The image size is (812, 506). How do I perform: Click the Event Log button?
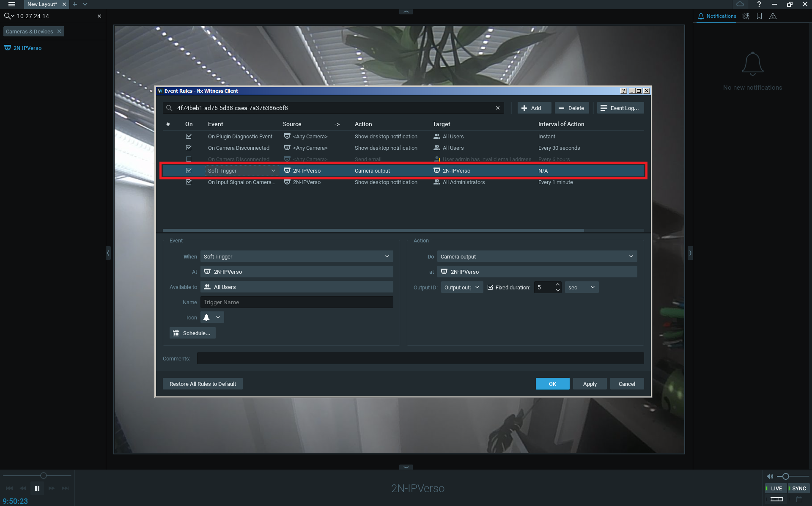(x=620, y=108)
